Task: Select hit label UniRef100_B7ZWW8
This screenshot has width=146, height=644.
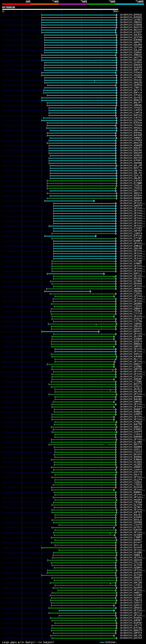Action: point(131,183)
